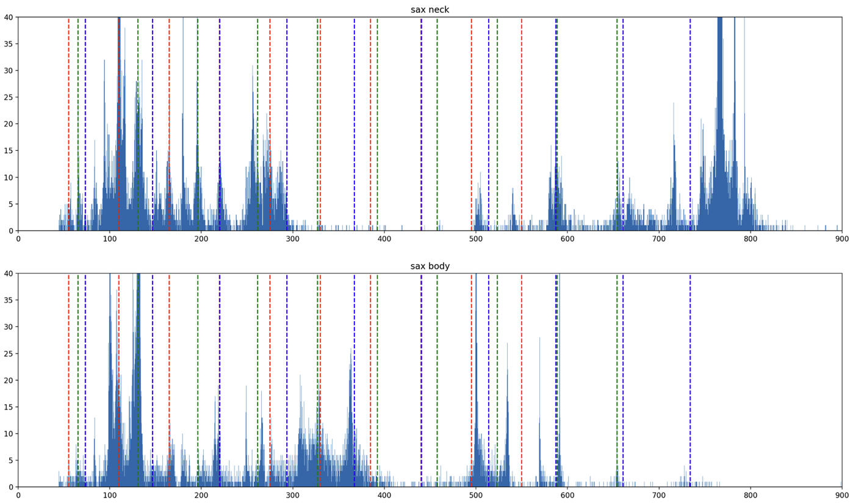Click the 40 tick label on sax neck y-axis
The image size is (853, 504).
(x=9, y=18)
